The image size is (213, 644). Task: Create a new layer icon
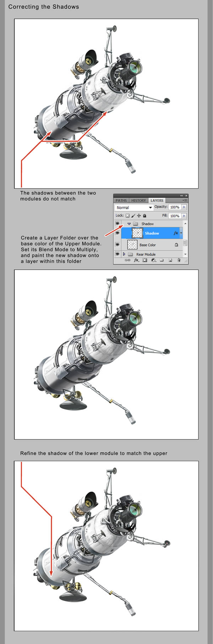point(170,260)
